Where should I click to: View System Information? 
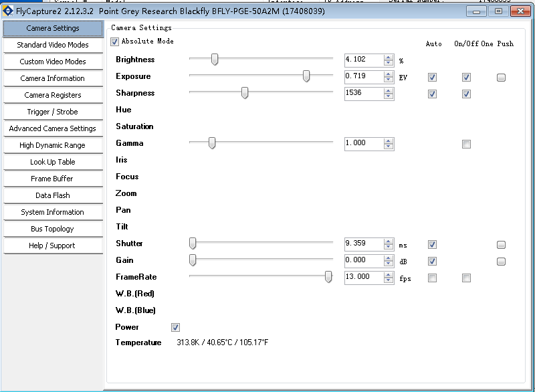pyautogui.click(x=53, y=212)
